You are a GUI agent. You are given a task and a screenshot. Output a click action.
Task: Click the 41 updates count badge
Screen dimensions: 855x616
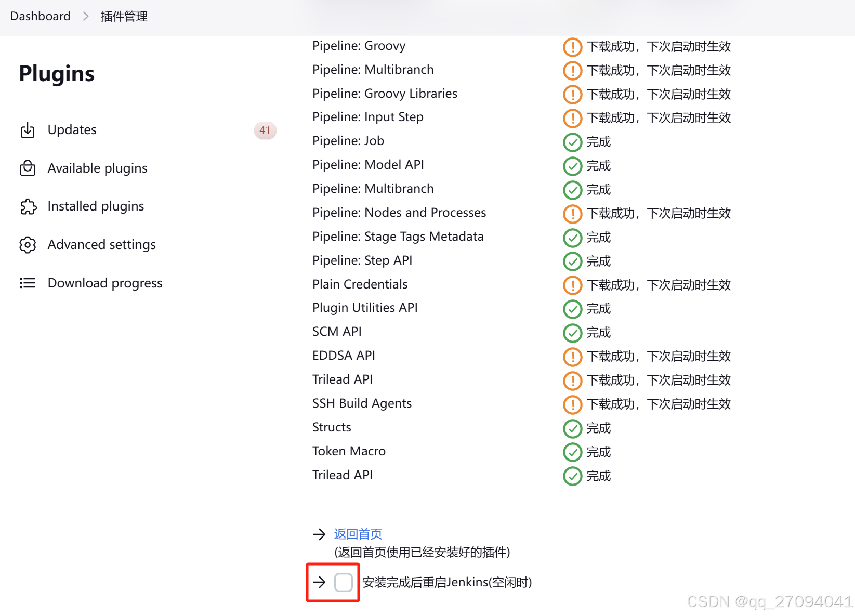(x=265, y=130)
